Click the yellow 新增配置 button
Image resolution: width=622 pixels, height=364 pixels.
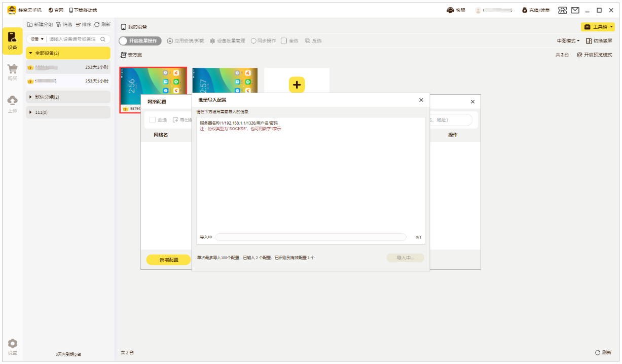(x=168, y=260)
